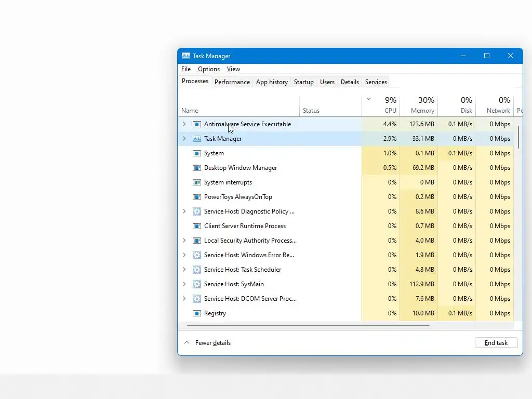This screenshot has height=399, width=532.
Task: Click the Windows Error Re... service gear icon
Action: (x=197, y=255)
